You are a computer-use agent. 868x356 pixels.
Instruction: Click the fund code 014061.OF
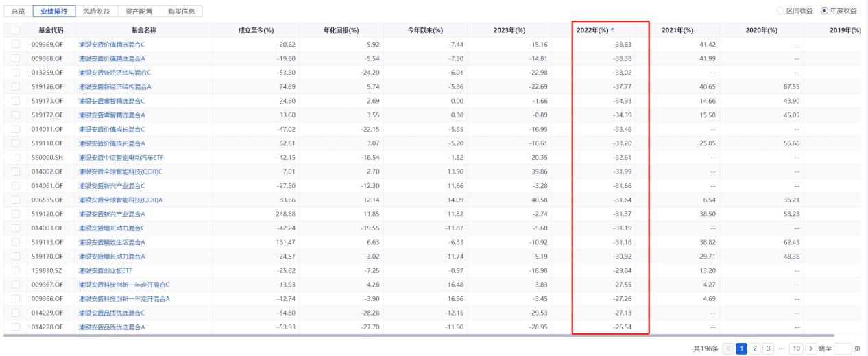pyautogui.click(x=48, y=185)
